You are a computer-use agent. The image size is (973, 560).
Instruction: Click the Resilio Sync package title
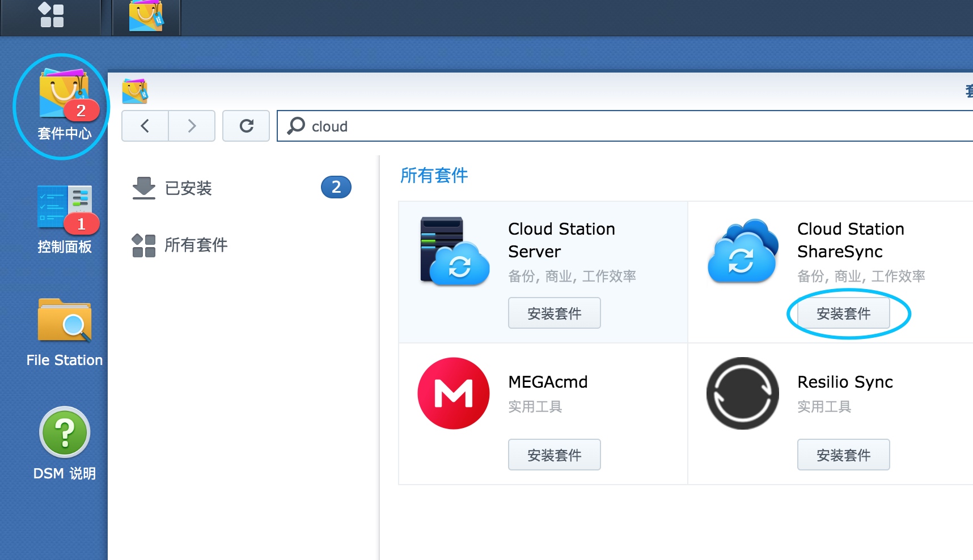pos(845,383)
